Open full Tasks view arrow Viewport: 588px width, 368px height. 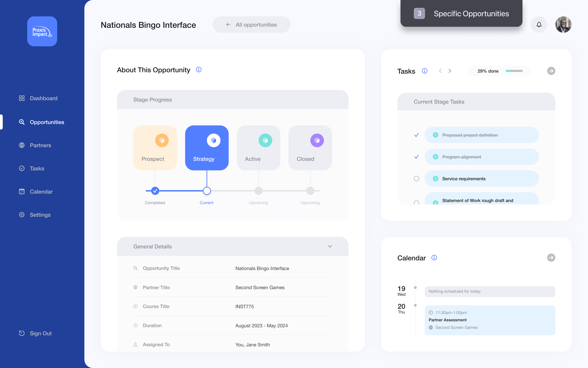pyautogui.click(x=551, y=71)
